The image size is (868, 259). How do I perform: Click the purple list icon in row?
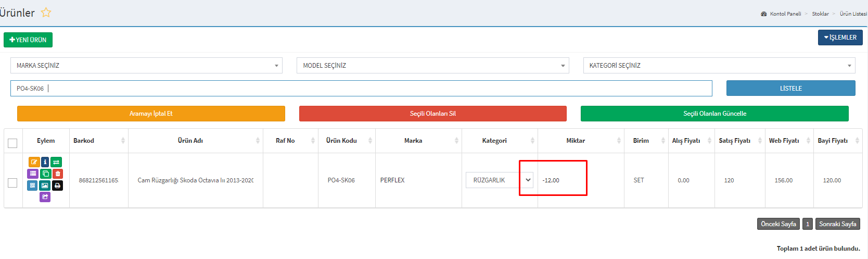(33, 174)
